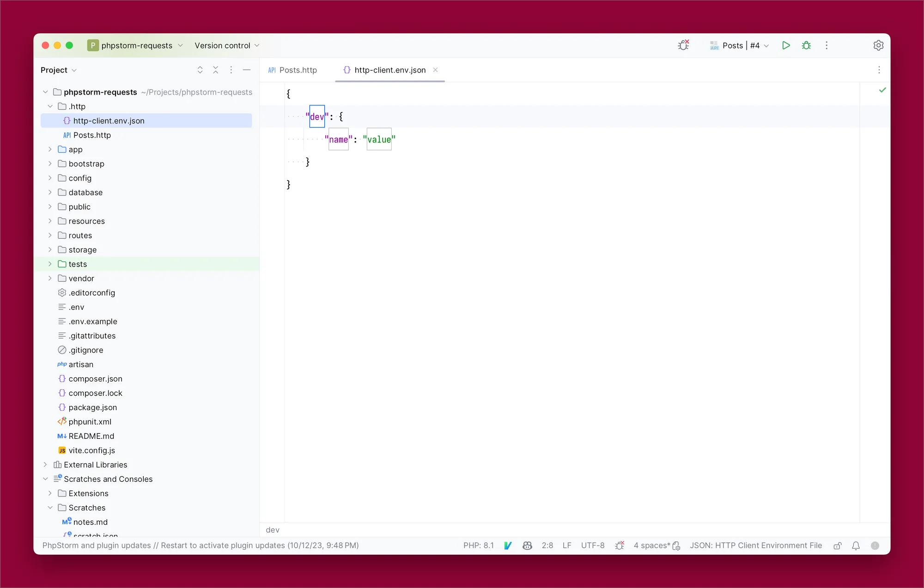This screenshot has width=924, height=588.
Task: Open the toolbar More actions menu
Action: 827,45
